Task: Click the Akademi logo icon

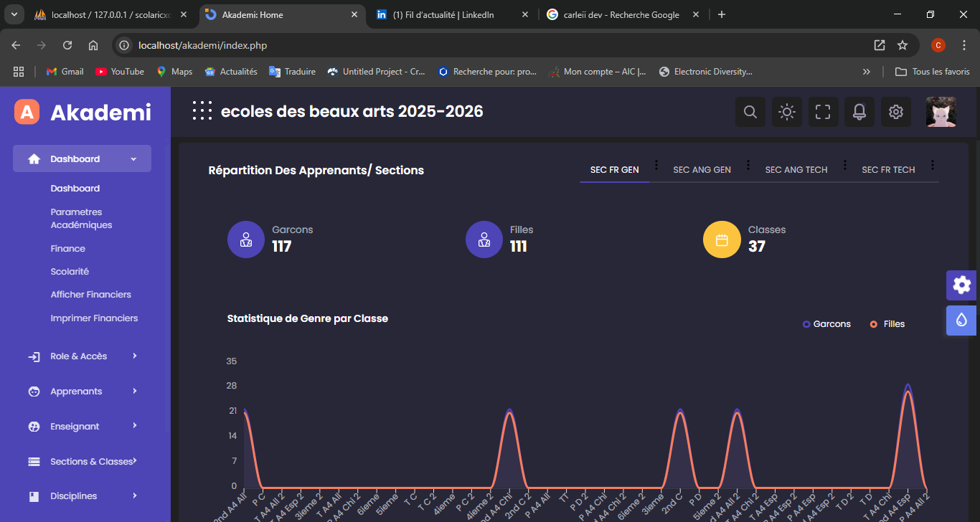Action: point(27,112)
